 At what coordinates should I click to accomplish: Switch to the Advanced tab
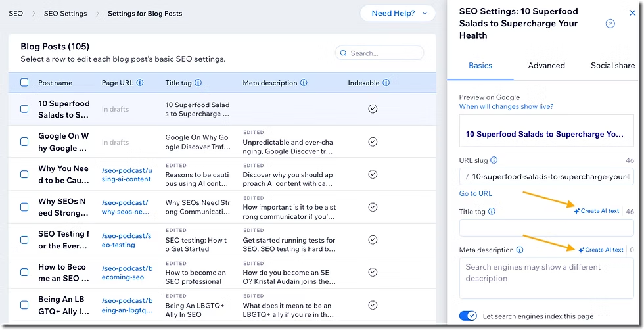coord(546,66)
